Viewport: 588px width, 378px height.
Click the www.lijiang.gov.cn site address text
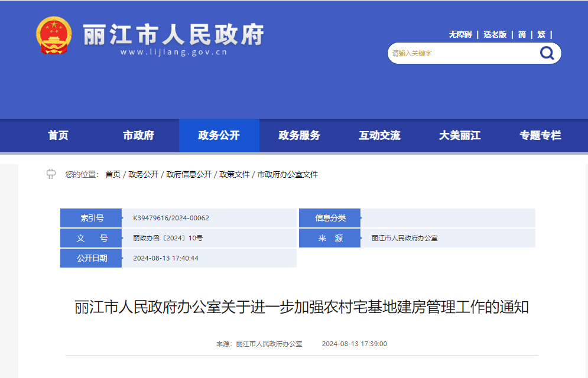pos(174,52)
